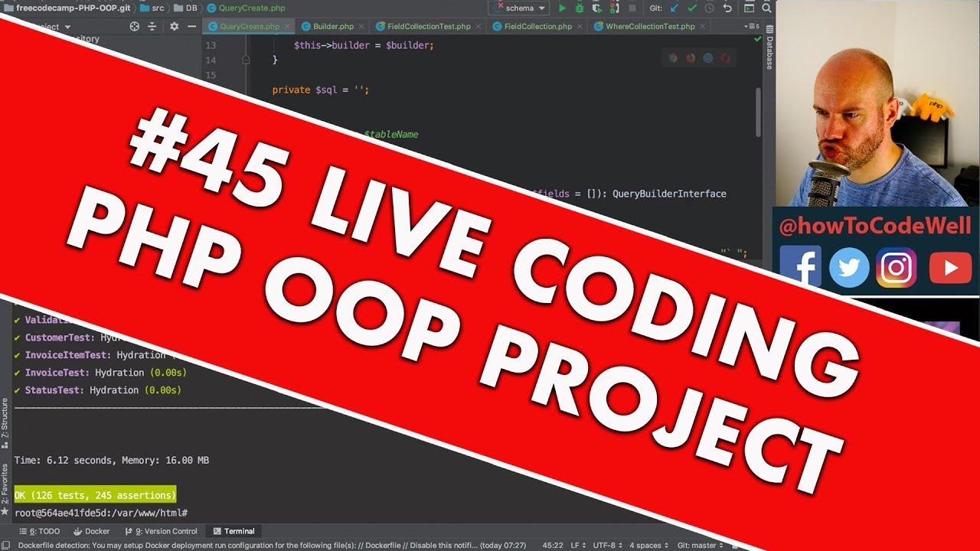This screenshot has height=551, width=980.
Task: Close the QueryCreate.php tab
Action: (289, 27)
